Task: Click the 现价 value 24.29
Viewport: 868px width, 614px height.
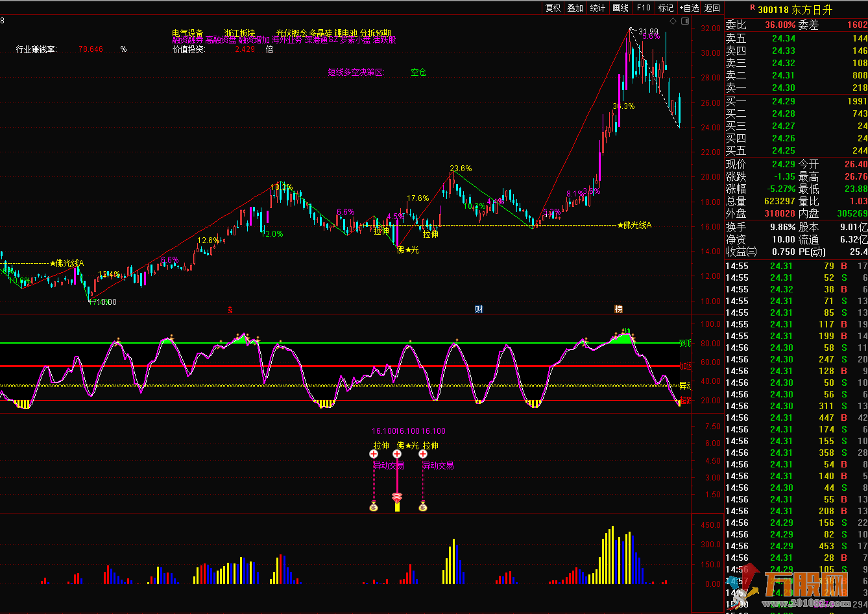Action: [784, 165]
